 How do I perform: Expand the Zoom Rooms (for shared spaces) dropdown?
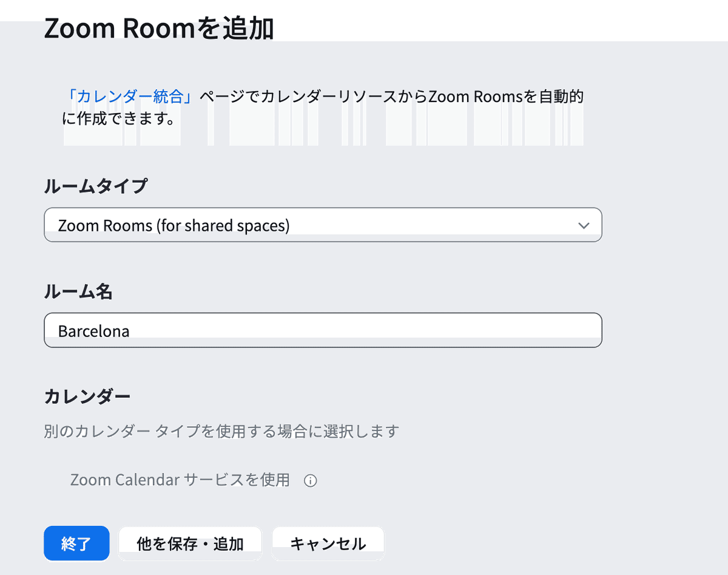point(322,225)
